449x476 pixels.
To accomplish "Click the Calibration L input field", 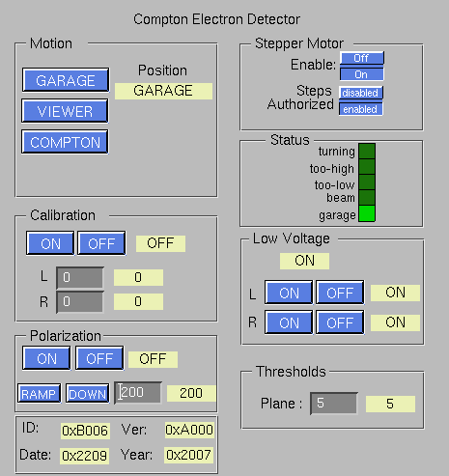I will coord(80,277).
